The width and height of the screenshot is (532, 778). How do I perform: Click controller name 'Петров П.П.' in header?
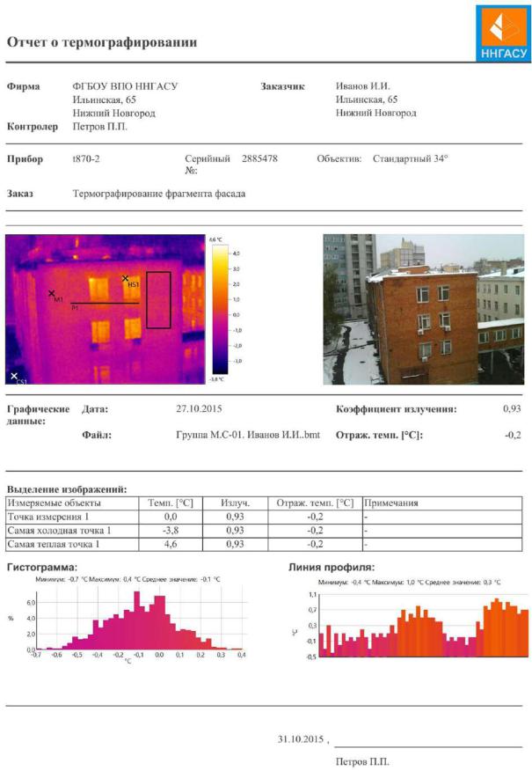[100, 127]
